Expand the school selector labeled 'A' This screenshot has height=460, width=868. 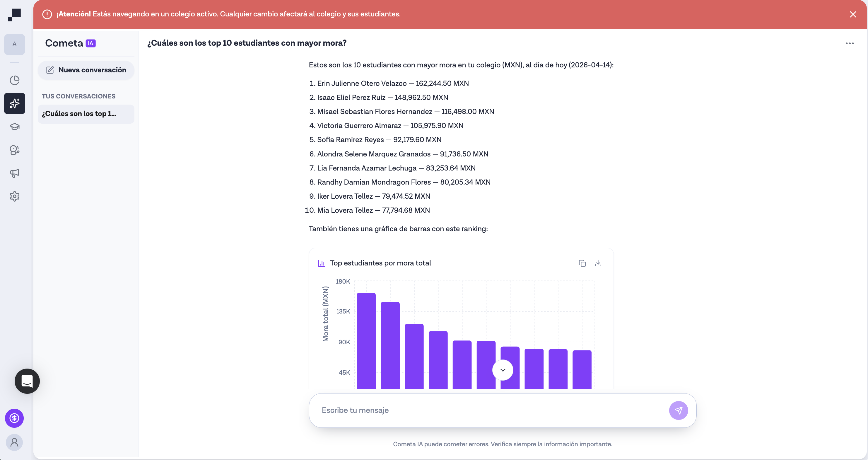[x=14, y=44]
